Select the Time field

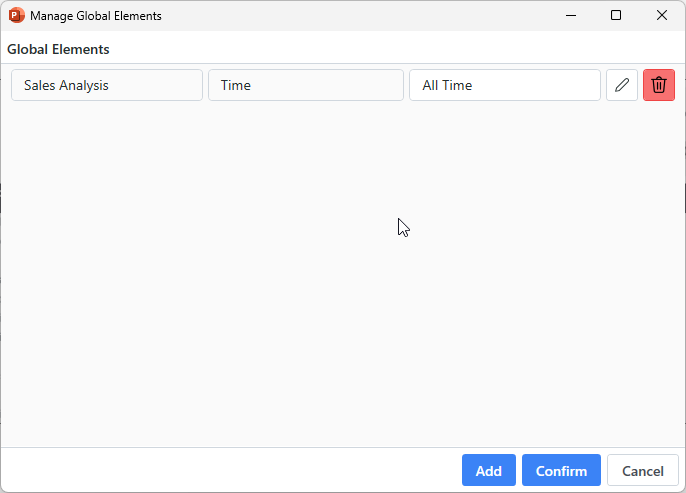click(306, 85)
